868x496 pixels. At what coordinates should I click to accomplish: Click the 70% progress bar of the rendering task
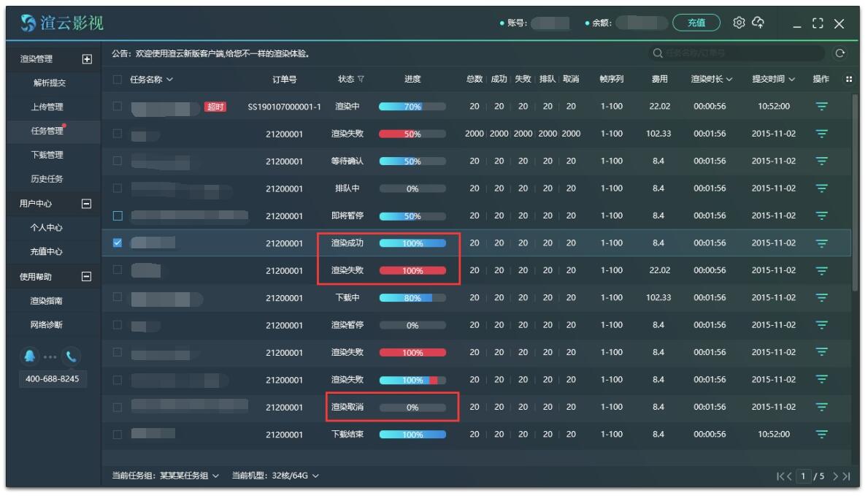coord(412,104)
